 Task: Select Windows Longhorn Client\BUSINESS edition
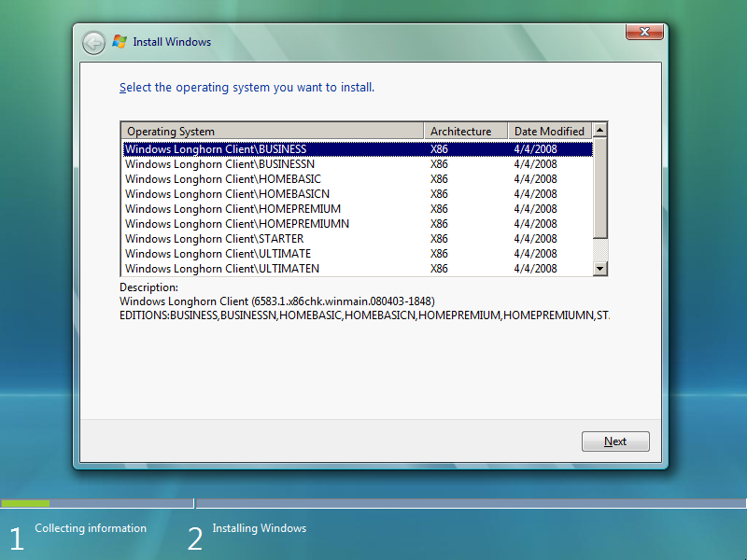click(x=358, y=149)
